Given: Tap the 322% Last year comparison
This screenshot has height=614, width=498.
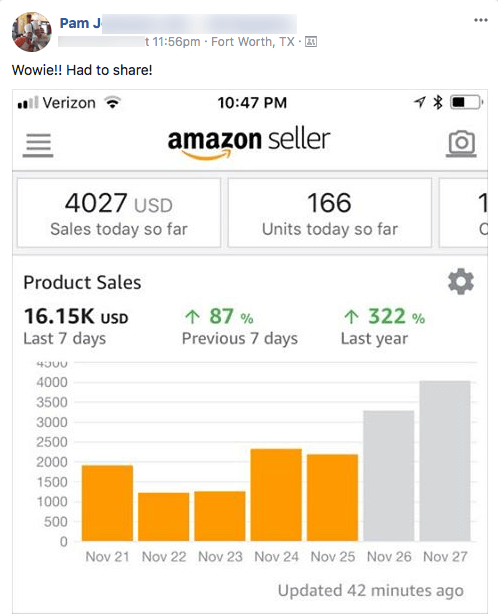Looking at the screenshot, I should pyautogui.click(x=383, y=327).
